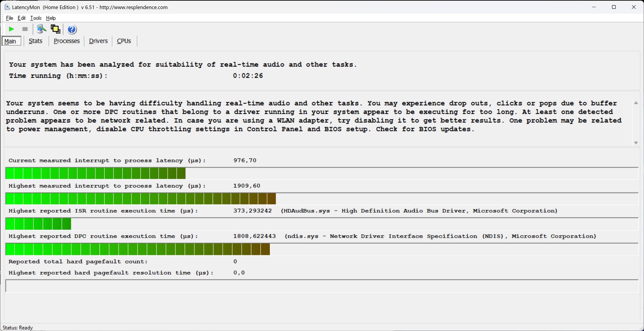Maximize the LatencyMon window
The width and height of the screenshot is (644, 331).
point(614,7)
